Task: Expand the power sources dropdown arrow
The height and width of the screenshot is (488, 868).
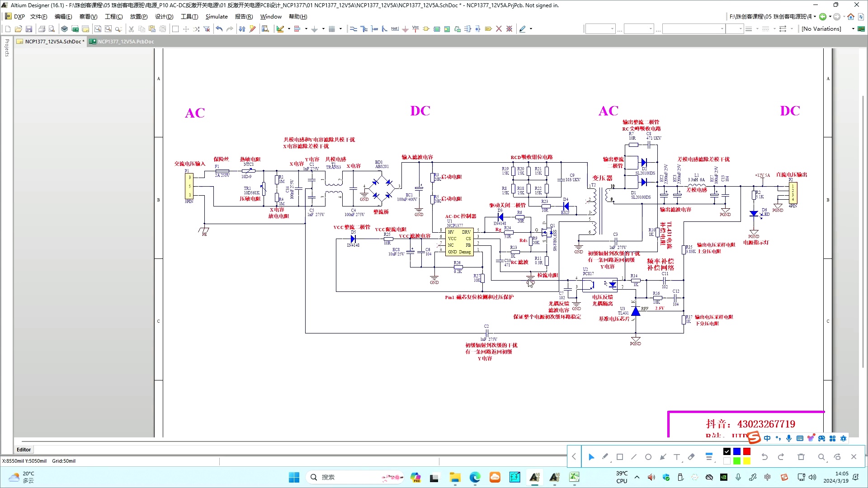Action: [x=323, y=29]
